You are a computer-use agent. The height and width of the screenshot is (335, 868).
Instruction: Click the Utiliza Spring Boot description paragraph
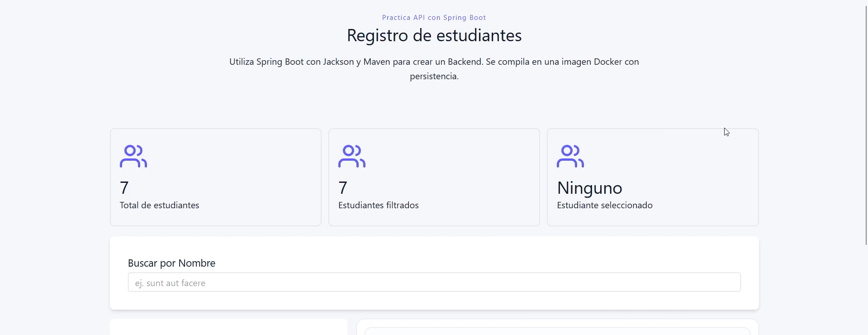point(434,69)
